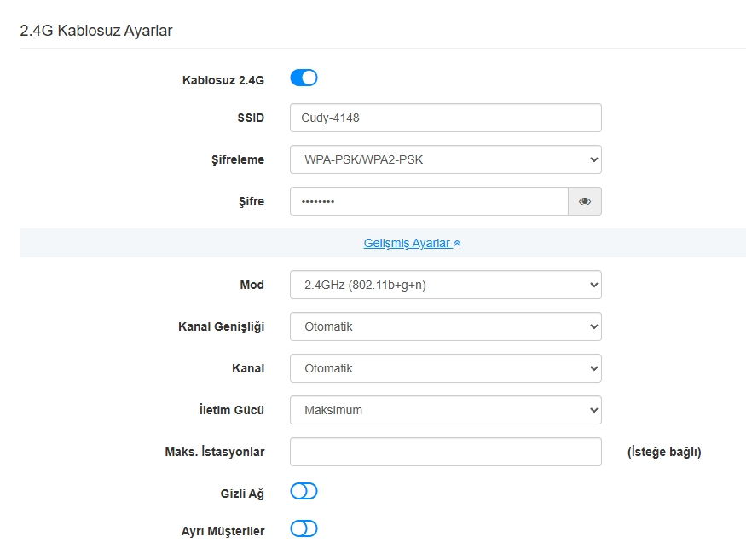This screenshot has width=746, height=560.
Task: Toggle the Kablosuz 2.4G switch off
Action: 304,78
